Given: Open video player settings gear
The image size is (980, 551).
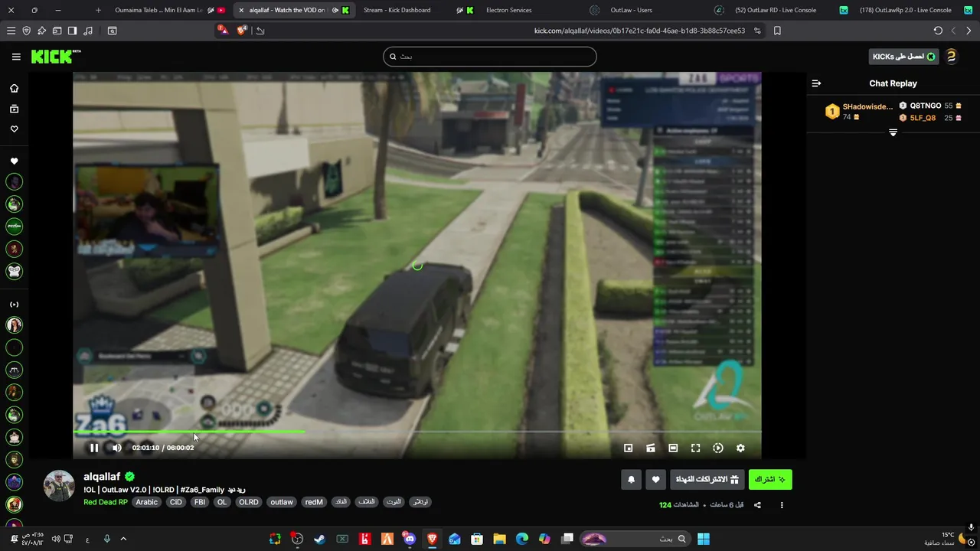Looking at the screenshot, I should [740, 448].
